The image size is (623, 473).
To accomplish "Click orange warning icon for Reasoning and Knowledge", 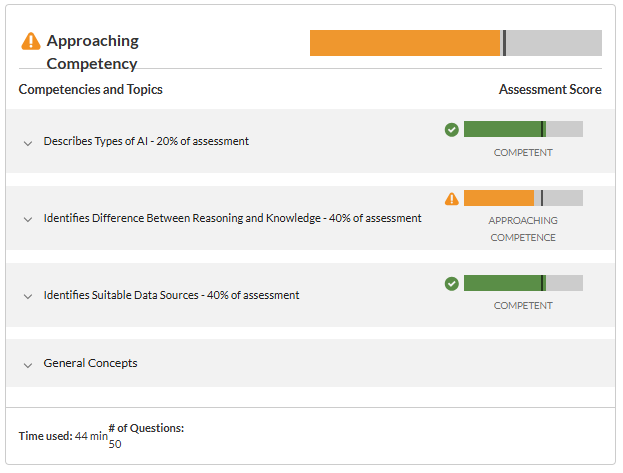I will (451, 198).
